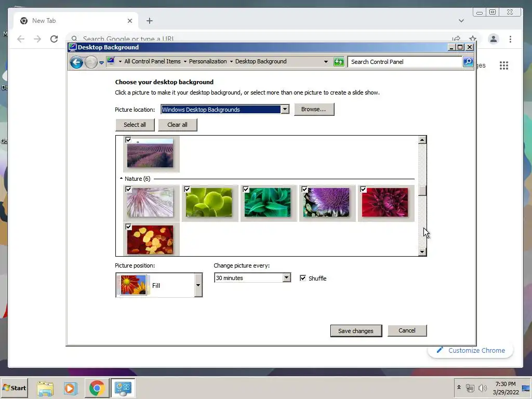Open the Picture location combo box

225,109
